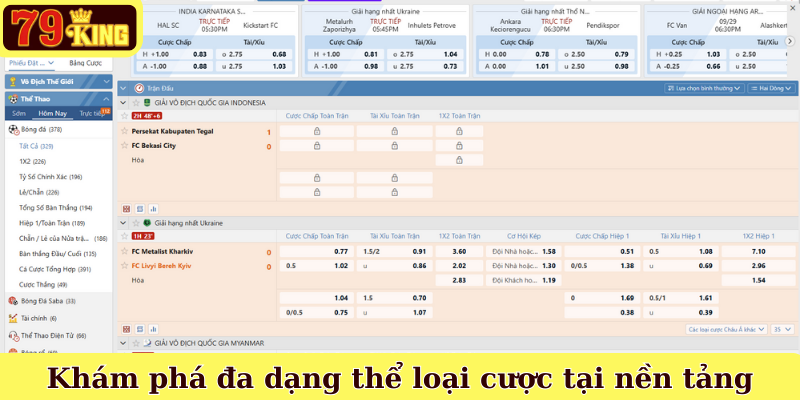Click the soccer ball icon beside Thể Thao
800x400 pixels.
coord(13,99)
